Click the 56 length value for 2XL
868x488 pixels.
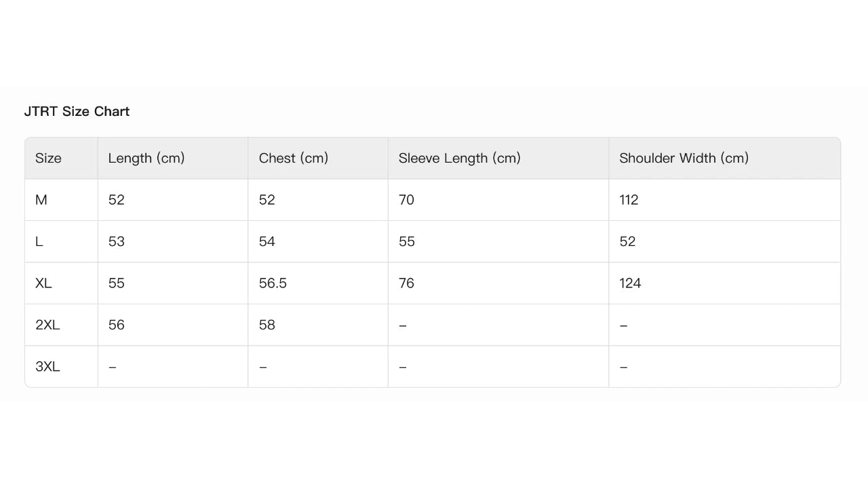(x=117, y=325)
